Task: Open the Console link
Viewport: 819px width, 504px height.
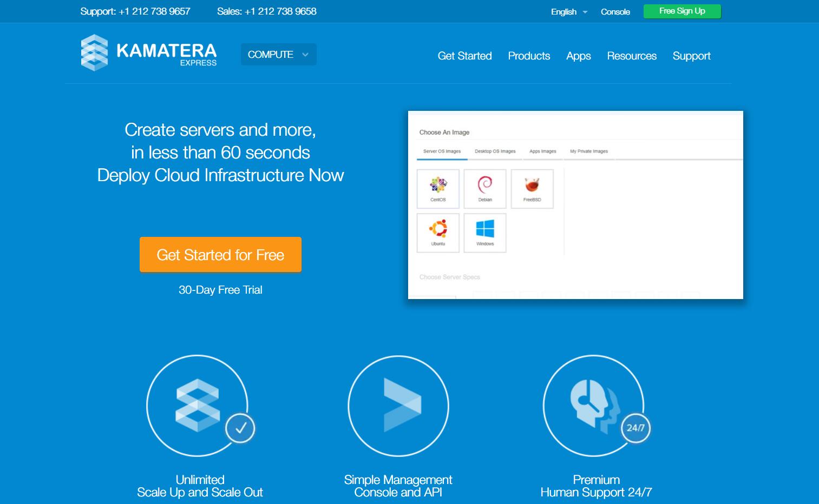Action: point(615,12)
